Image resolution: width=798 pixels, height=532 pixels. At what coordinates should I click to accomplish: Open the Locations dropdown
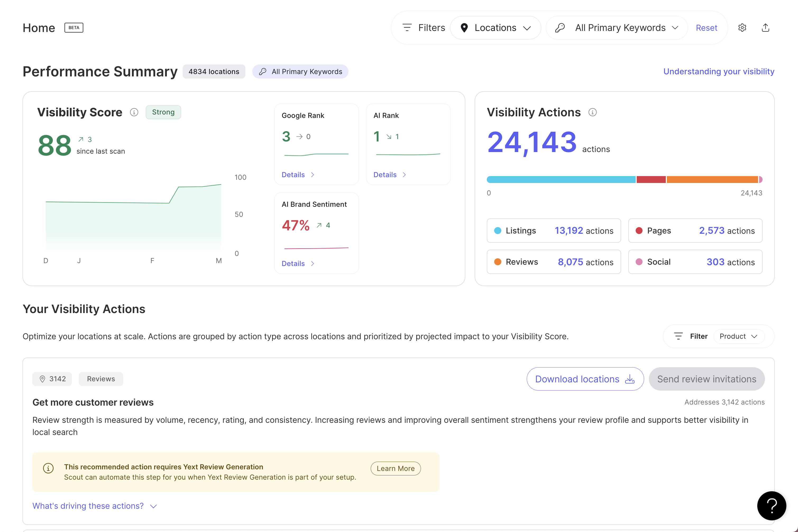pyautogui.click(x=495, y=28)
